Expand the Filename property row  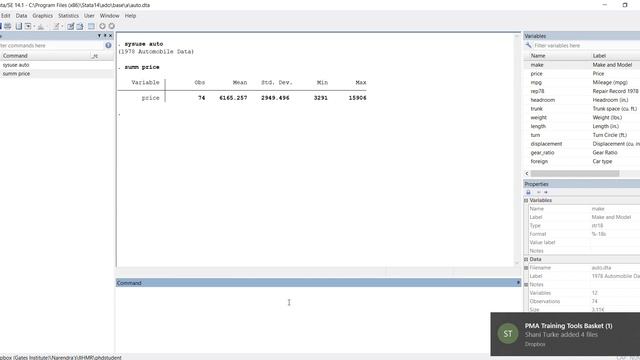pyautogui.click(x=526, y=268)
